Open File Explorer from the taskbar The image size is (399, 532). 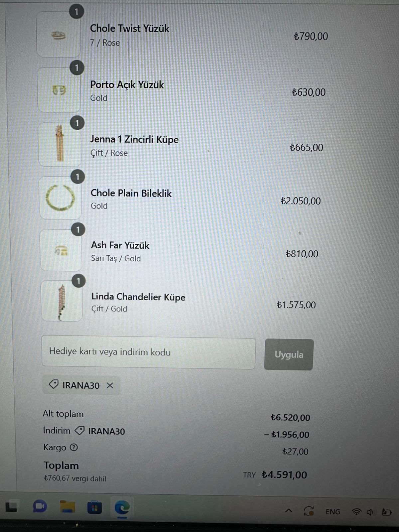(x=67, y=507)
